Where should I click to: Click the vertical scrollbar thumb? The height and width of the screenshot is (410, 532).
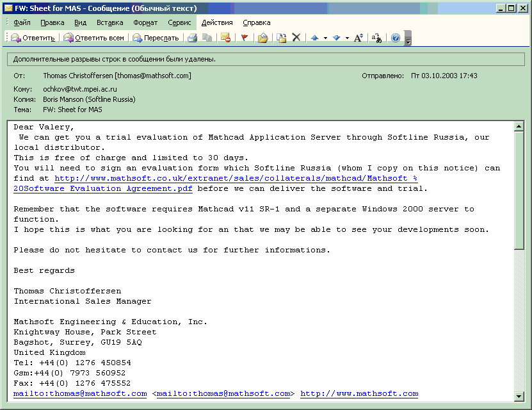click(x=519, y=191)
